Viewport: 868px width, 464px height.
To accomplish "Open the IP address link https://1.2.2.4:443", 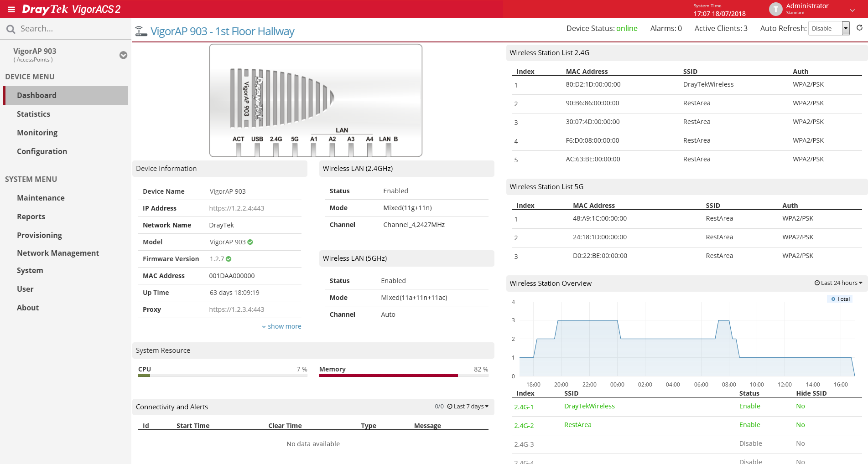I will 237,208.
